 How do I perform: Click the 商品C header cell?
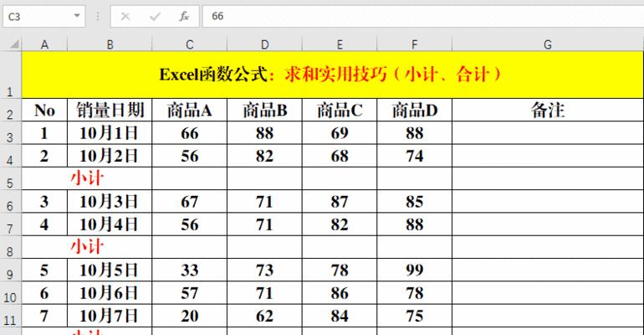[x=340, y=111]
